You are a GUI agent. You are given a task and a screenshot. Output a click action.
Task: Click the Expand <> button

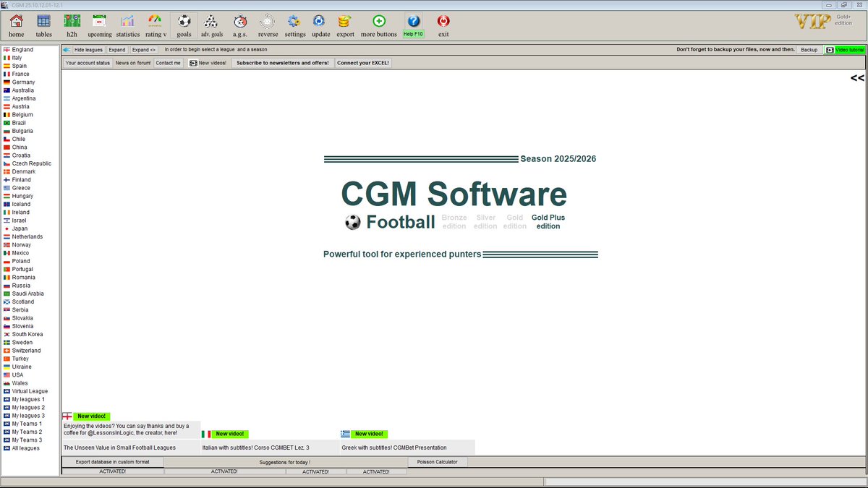(143, 50)
